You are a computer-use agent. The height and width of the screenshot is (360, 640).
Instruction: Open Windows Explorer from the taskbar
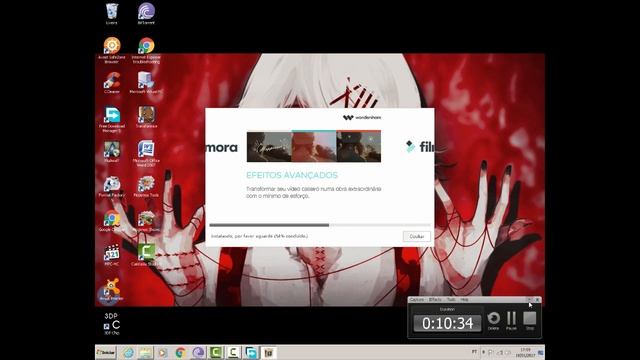145,353
